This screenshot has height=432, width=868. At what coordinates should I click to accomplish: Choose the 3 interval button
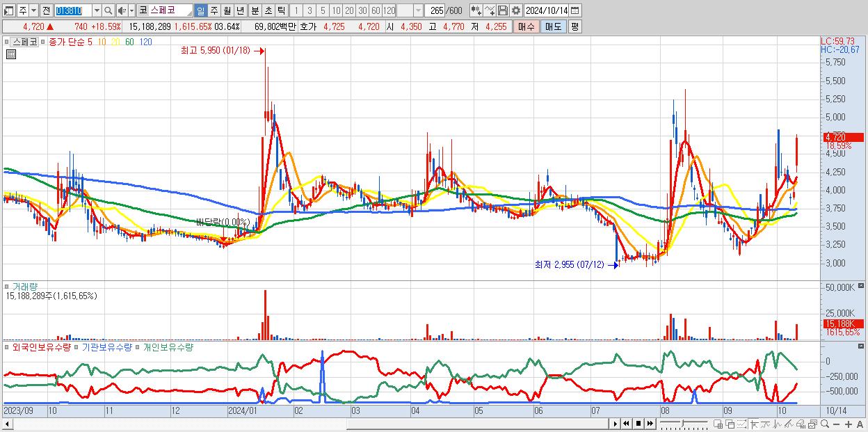click(x=310, y=10)
